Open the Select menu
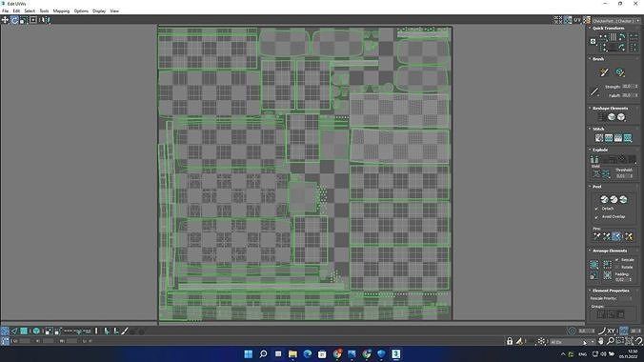 coord(30,11)
